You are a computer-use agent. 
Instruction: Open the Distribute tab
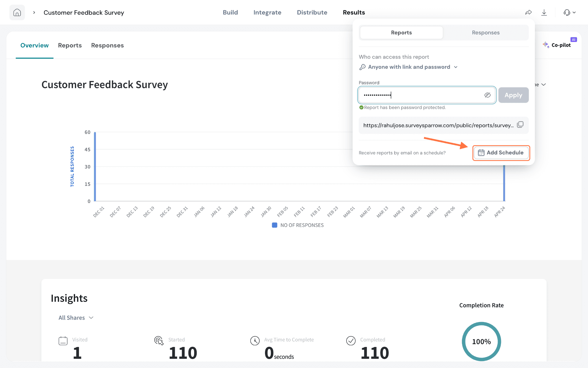(312, 12)
